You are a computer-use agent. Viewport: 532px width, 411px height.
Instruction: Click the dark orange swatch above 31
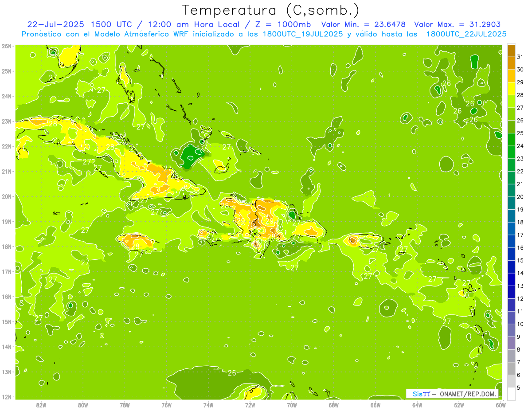[511, 51]
